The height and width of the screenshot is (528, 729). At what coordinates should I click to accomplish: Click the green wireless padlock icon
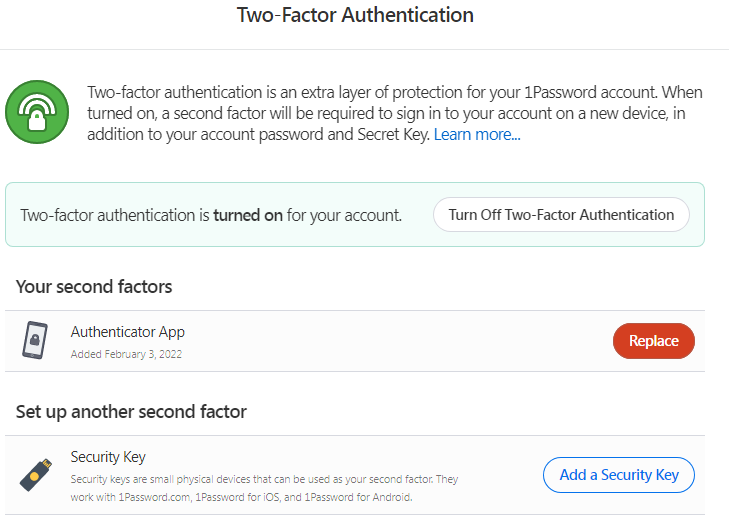[x=37, y=112]
